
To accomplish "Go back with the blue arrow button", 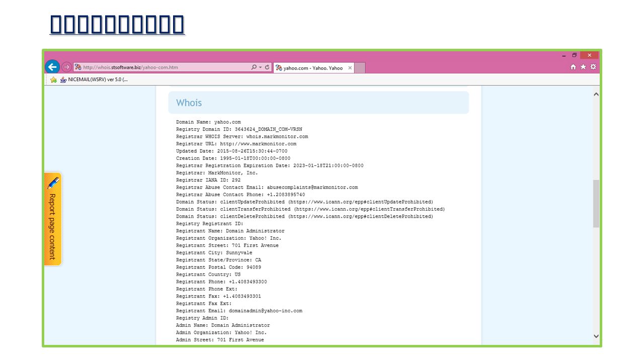I will click(52, 67).
